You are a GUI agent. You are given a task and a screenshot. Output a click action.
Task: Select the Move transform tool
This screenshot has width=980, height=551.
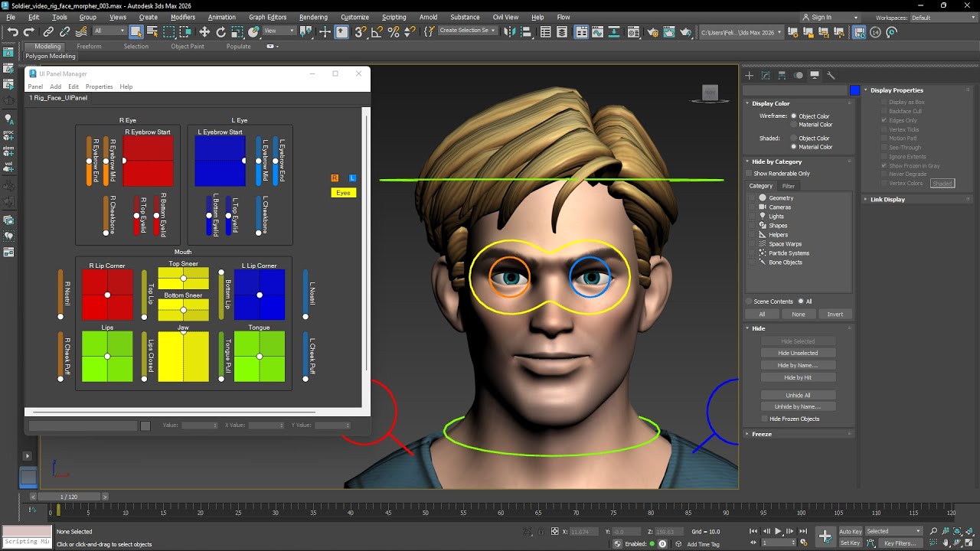coord(204,32)
